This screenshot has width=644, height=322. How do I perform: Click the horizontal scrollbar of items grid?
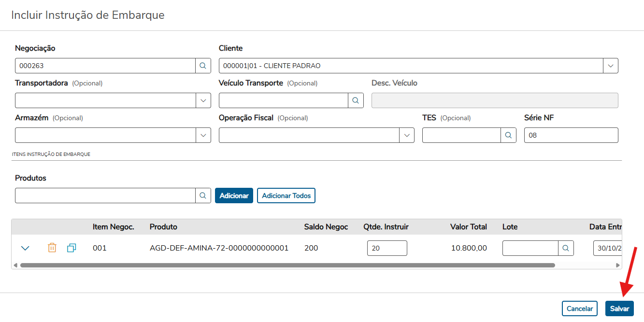(x=287, y=265)
